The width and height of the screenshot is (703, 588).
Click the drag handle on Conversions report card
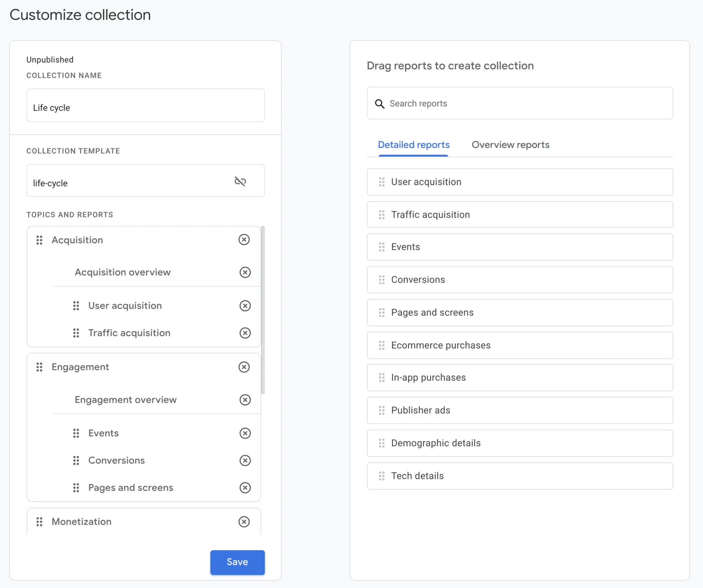382,280
